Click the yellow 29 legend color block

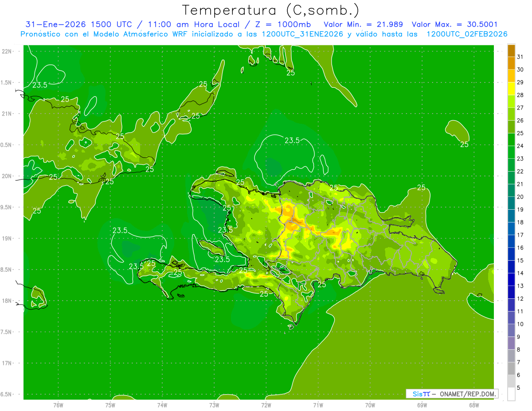[511, 76]
